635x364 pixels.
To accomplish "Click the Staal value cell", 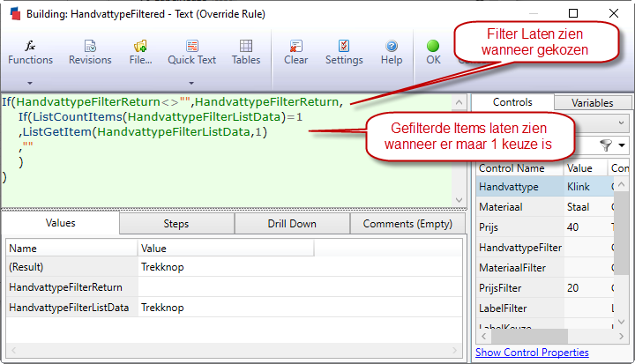I will point(586,207).
